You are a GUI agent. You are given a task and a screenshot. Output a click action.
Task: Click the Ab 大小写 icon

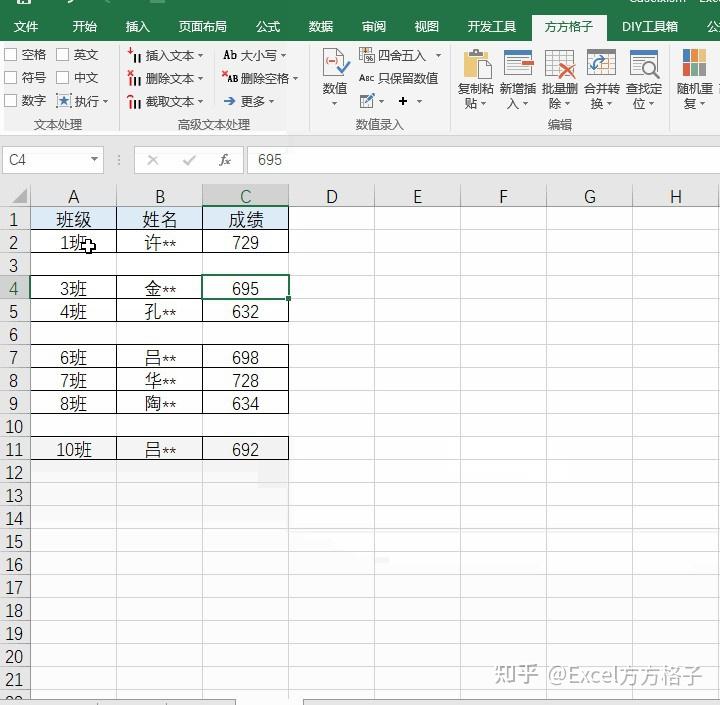(230, 56)
